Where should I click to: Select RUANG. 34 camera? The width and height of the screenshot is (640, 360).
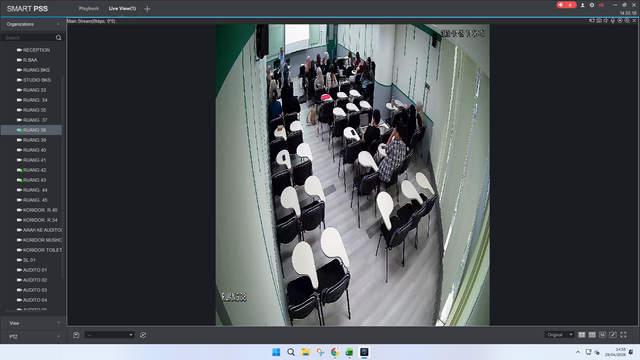click(32, 100)
